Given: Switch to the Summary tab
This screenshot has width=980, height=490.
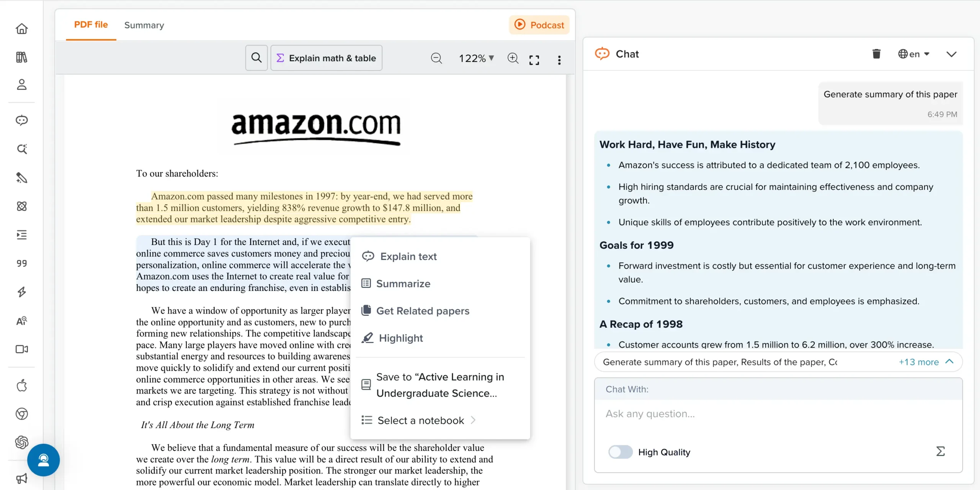Looking at the screenshot, I should [x=144, y=25].
